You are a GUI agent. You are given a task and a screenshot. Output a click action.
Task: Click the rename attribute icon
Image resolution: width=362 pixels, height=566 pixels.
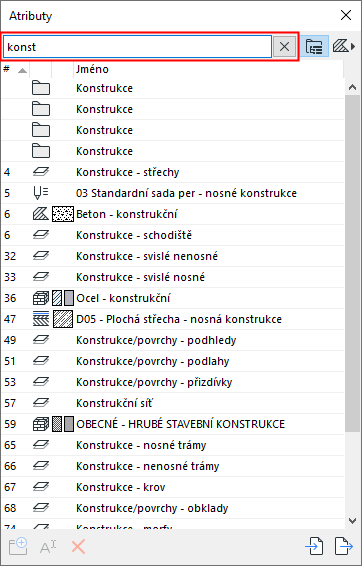pyautogui.click(x=48, y=547)
